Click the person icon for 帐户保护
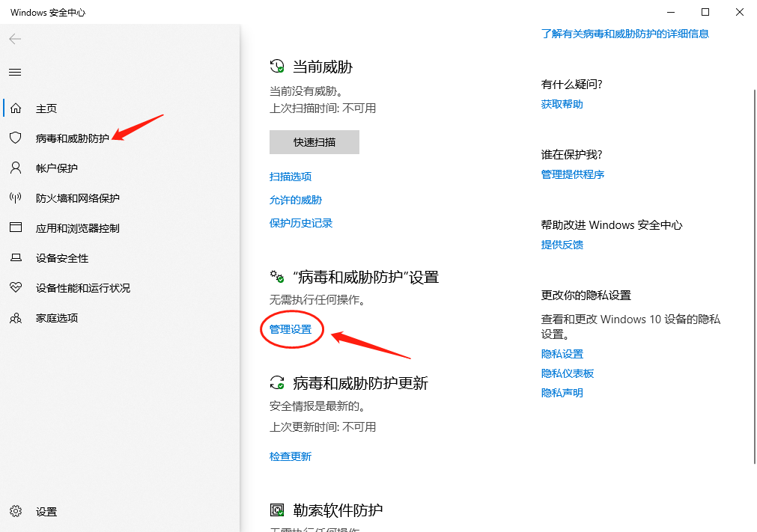Viewport: 757px width, 532px height. point(15,168)
